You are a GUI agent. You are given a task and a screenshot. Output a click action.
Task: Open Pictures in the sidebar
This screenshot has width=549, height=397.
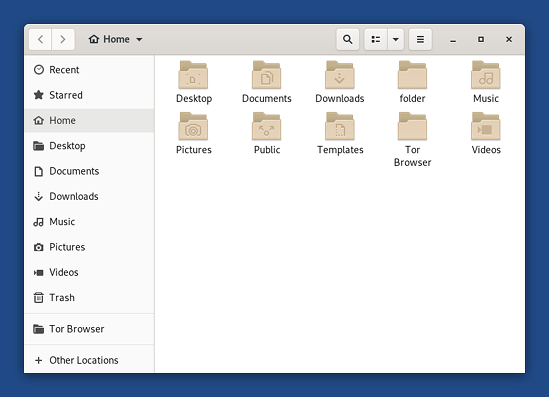[x=90, y=247]
